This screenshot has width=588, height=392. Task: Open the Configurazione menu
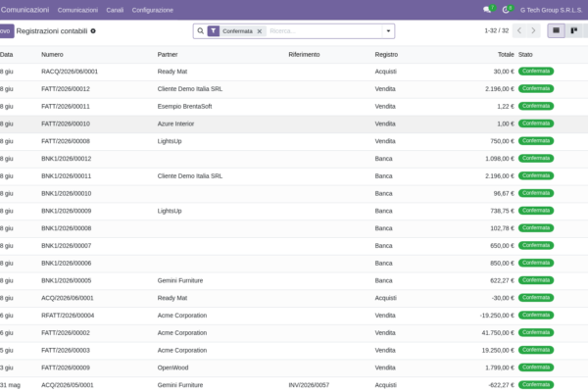[x=153, y=10]
